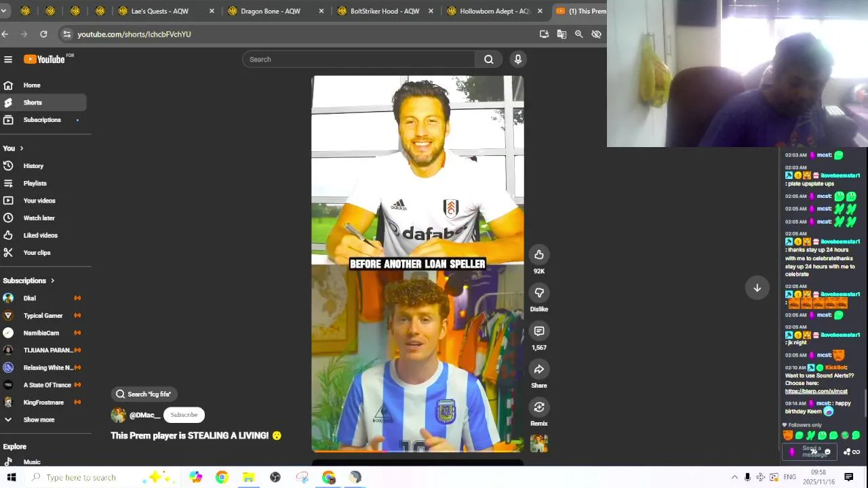Start voice search with the microphone
Image resolution: width=868 pixels, height=488 pixels.
tap(518, 59)
